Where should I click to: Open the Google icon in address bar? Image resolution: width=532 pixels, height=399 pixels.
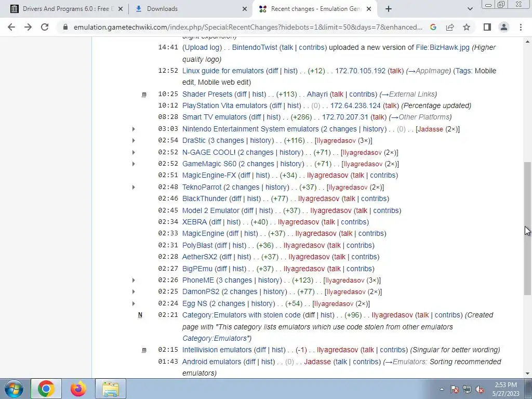[x=433, y=27]
